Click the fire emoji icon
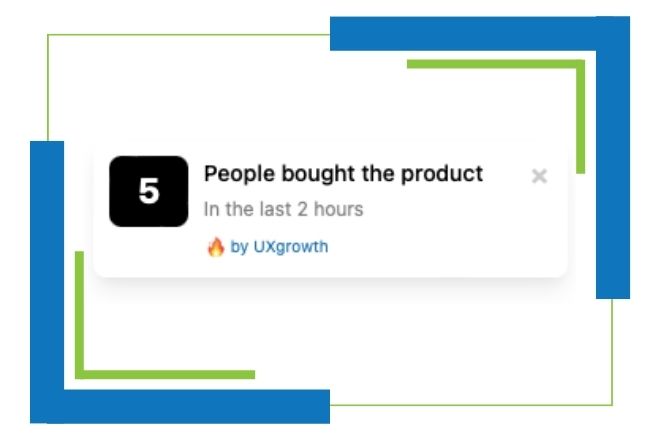 tap(216, 247)
